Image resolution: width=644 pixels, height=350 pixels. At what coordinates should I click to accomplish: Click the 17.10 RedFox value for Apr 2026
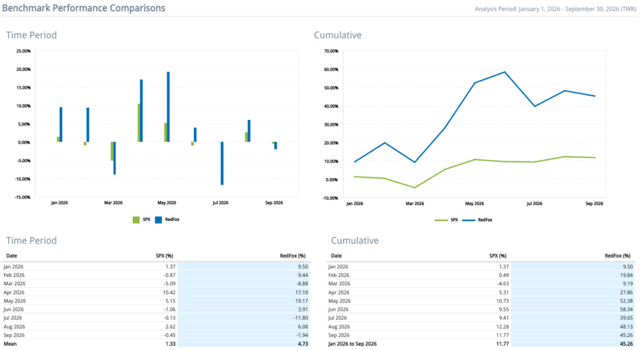(x=302, y=292)
